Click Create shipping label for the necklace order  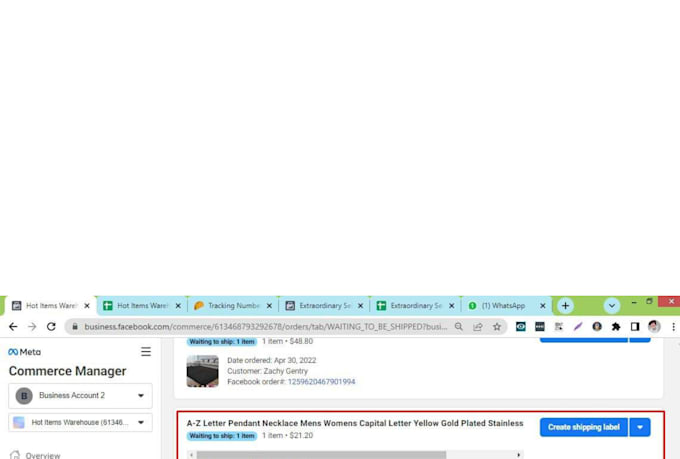584,427
